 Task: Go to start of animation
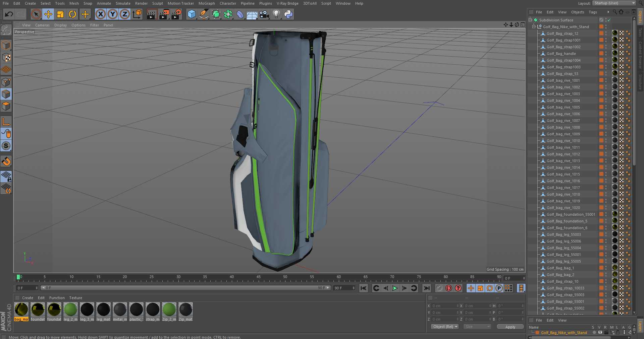click(x=364, y=288)
